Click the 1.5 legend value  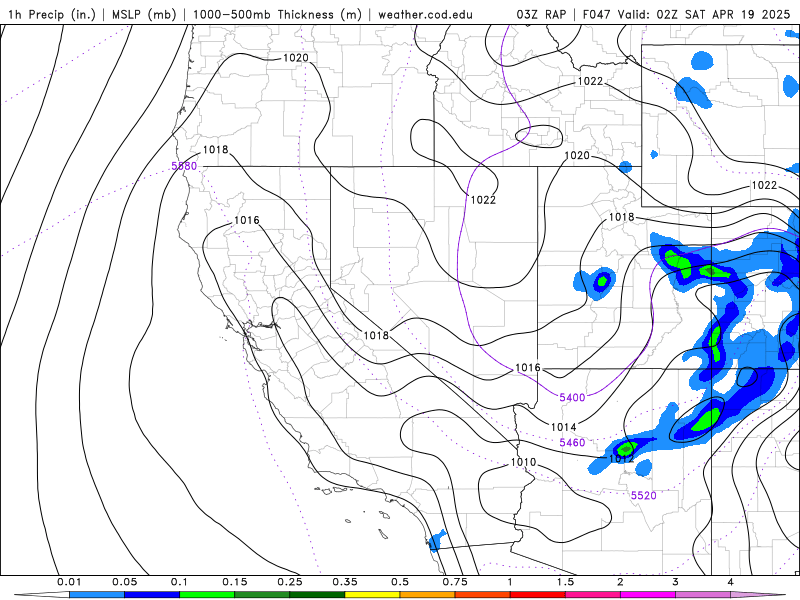[x=565, y=582]
